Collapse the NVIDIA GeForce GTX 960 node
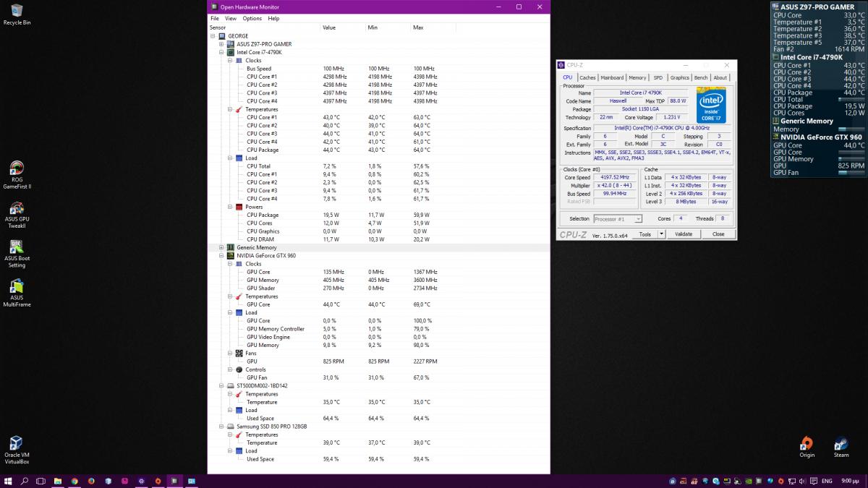Image resolution: width=868 pixels, height=488 pixels. 221,256
